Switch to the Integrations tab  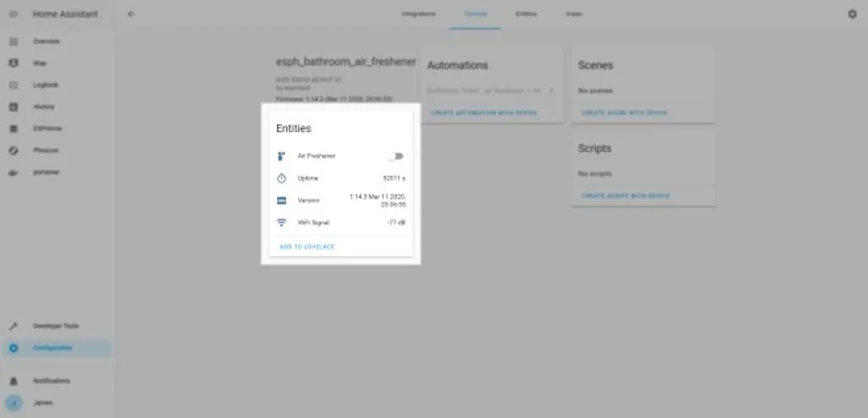(x=419, y=14)
